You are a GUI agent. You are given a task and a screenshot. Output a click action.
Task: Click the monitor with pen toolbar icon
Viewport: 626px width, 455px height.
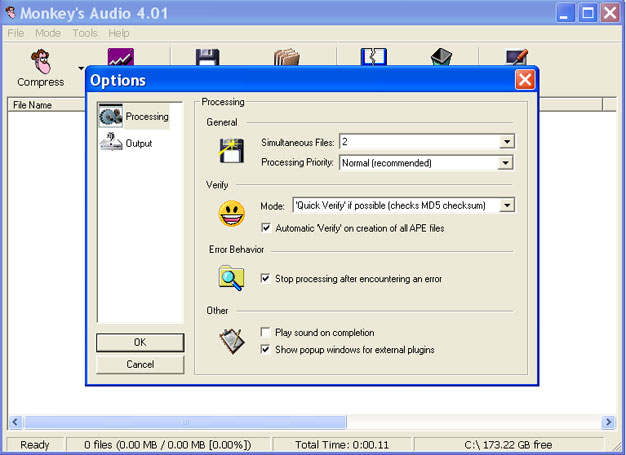pos(517,57)
